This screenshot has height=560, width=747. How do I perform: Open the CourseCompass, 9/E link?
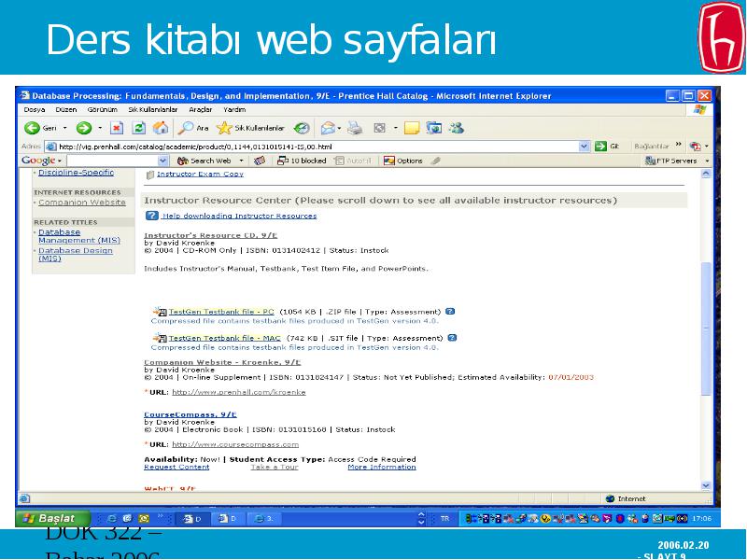tap(190, 414)
